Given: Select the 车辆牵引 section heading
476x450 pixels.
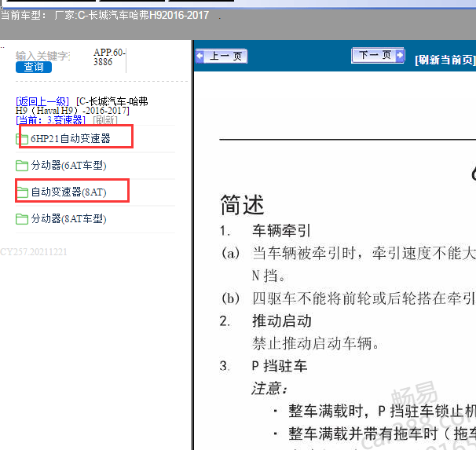Looking at the screenshot, I should (281, 231).
